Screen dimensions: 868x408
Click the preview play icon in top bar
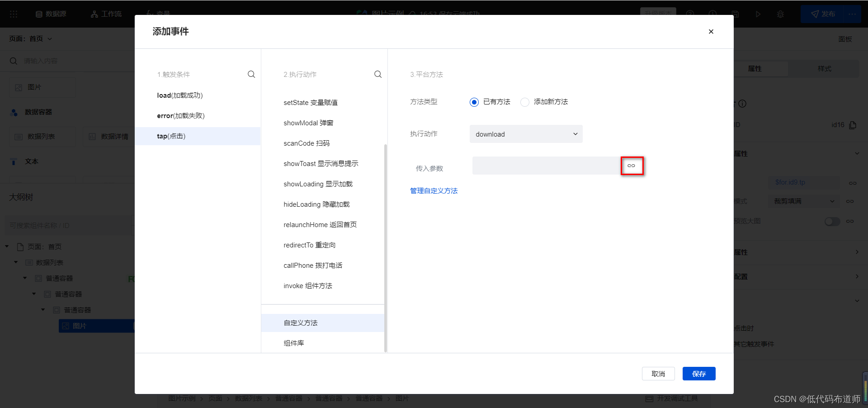pyautogui.click(x=758, y=14)
